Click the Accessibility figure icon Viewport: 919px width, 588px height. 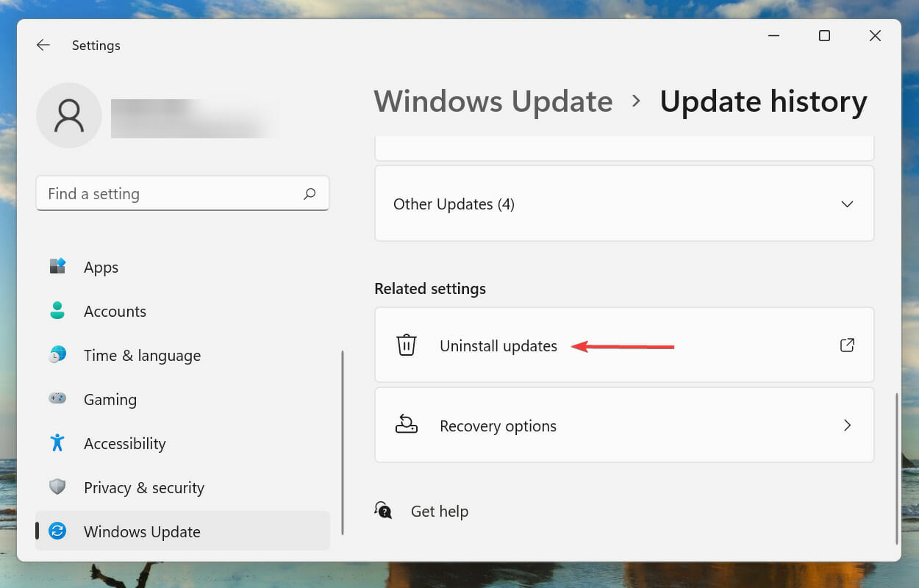pos(57,443)
